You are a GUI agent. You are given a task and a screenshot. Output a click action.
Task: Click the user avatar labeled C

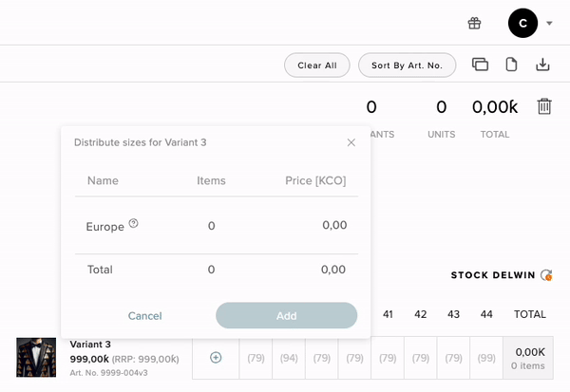click(522, 23)
